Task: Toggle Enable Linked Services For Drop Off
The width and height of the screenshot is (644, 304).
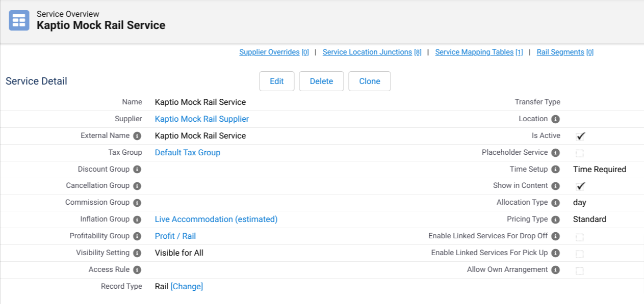Action: (580, 237)
